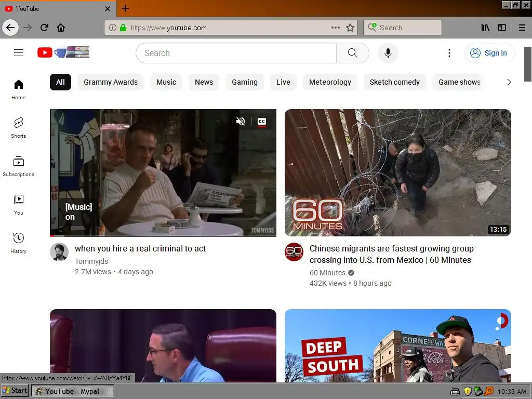Click the page vertical scrollbar thumb
532x399 pixels.
click(528, 64)
